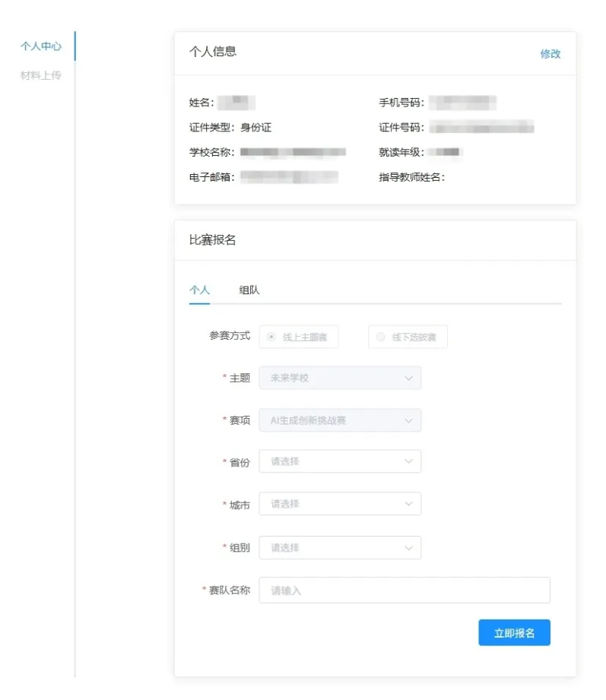Click the blurred 证件号码 value

481,127
